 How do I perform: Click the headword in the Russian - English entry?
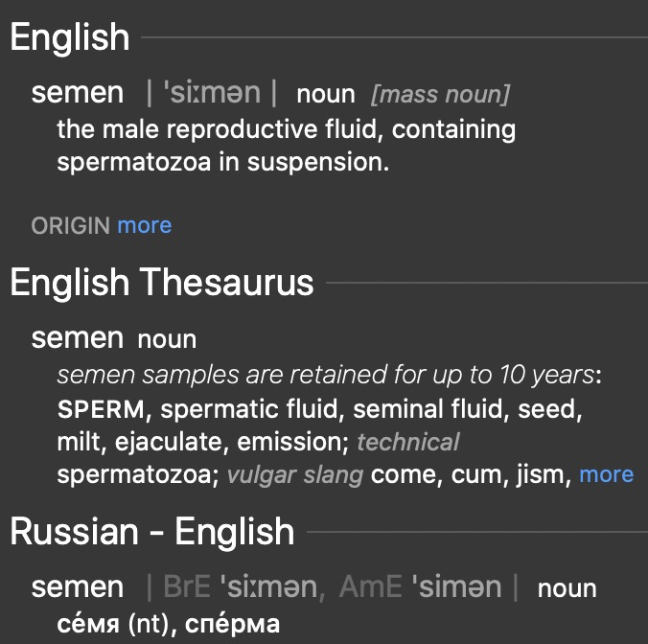coord(77,587)
